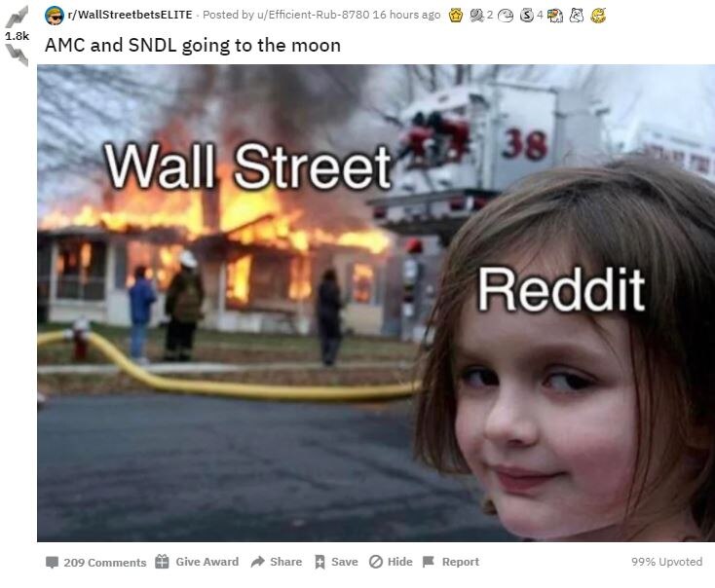Screen dimensions: 715x588
Task: Open r/WallStreetbetsELITE subreddit link
Action: click(130, 15)
